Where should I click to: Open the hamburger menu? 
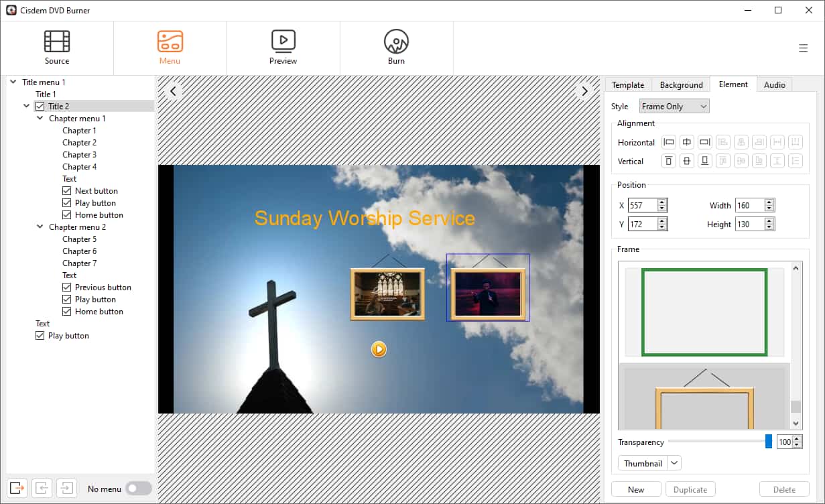803,48
